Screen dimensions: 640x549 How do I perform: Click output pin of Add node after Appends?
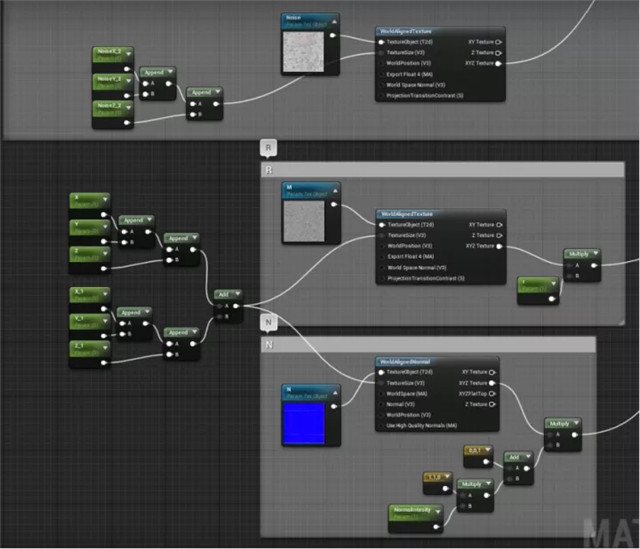(236, 306)
